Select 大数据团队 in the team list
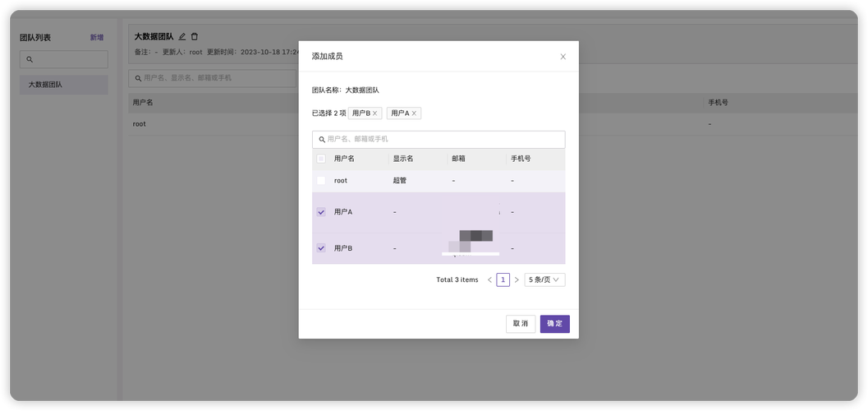868x411 pixels. [64, 85]
